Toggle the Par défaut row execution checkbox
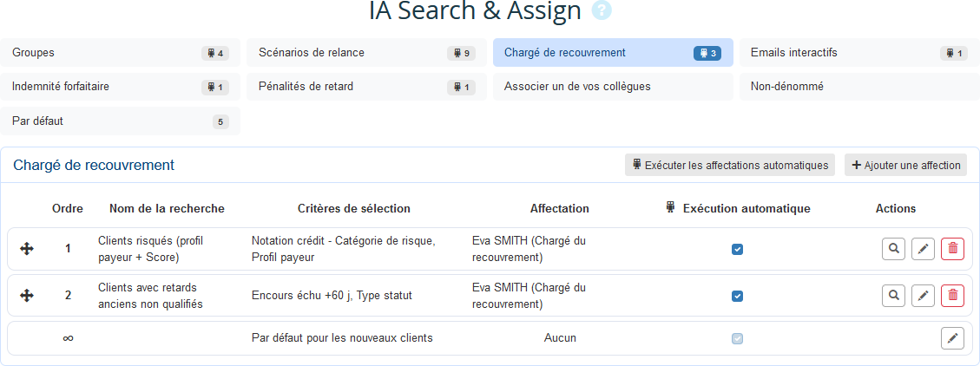980x366 pixels. tap(738, 338)
